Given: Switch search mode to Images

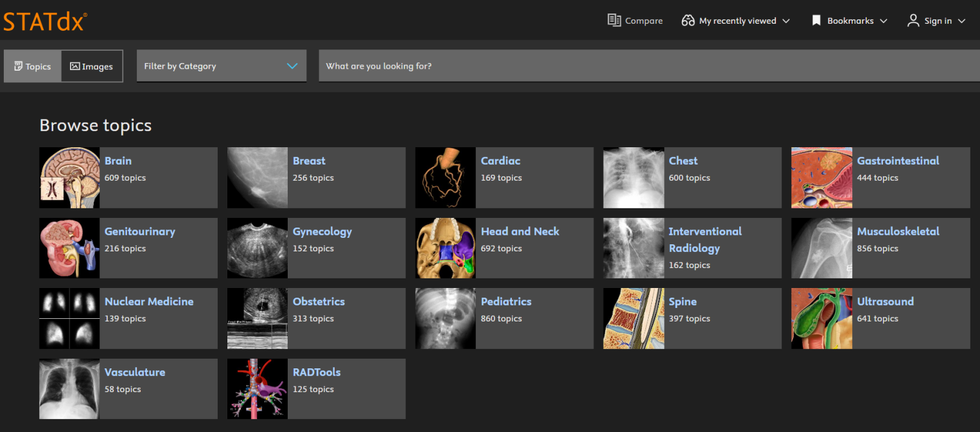Looking at the screenshot, I should pyautogui.click(x=92, y=66).
